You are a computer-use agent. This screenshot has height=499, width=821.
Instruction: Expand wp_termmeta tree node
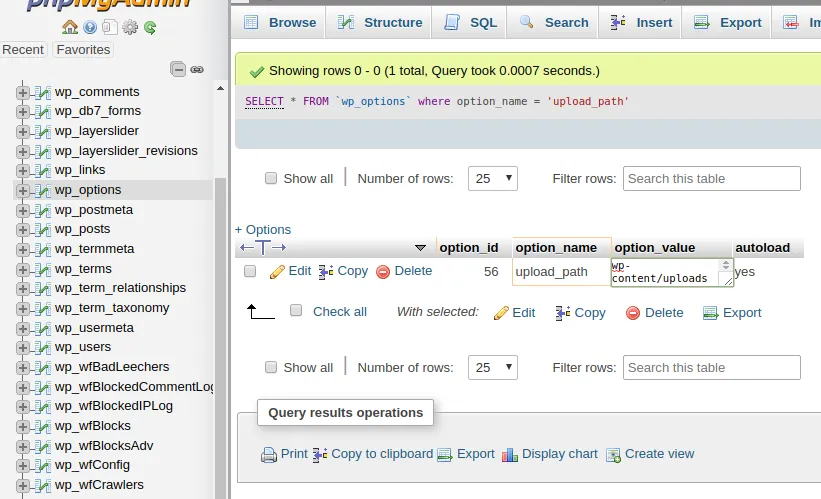tap(23, 250)
